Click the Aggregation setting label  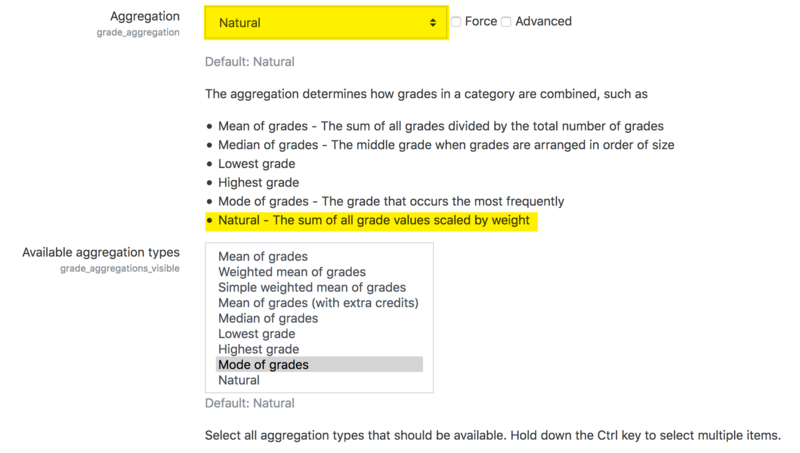[x=145, y=16]
